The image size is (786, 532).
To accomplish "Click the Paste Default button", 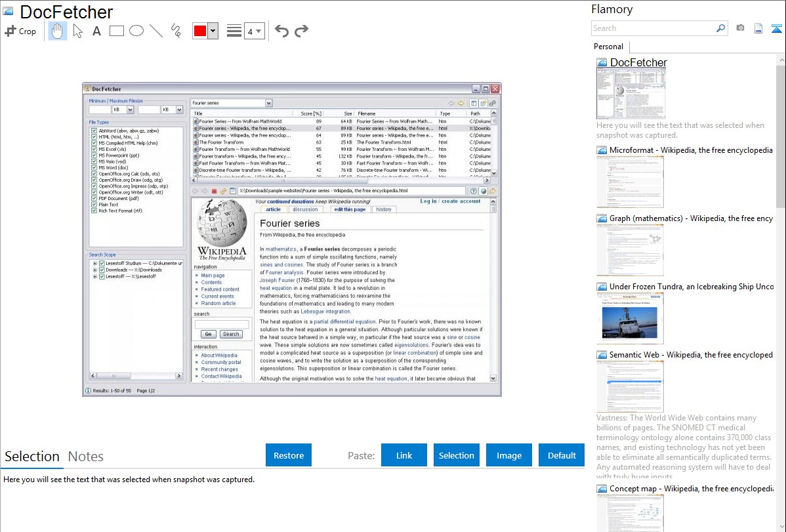I will point(562,455).
